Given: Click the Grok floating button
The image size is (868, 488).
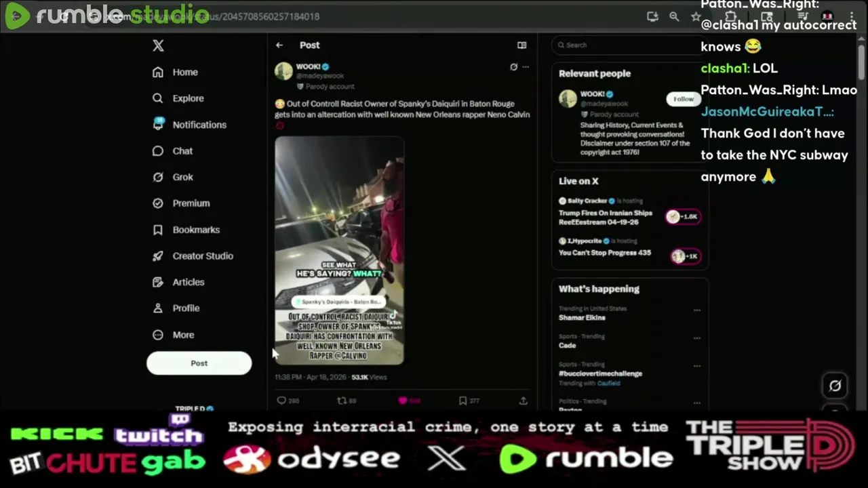Looking at the screenshot, I should tap(835, 386).
